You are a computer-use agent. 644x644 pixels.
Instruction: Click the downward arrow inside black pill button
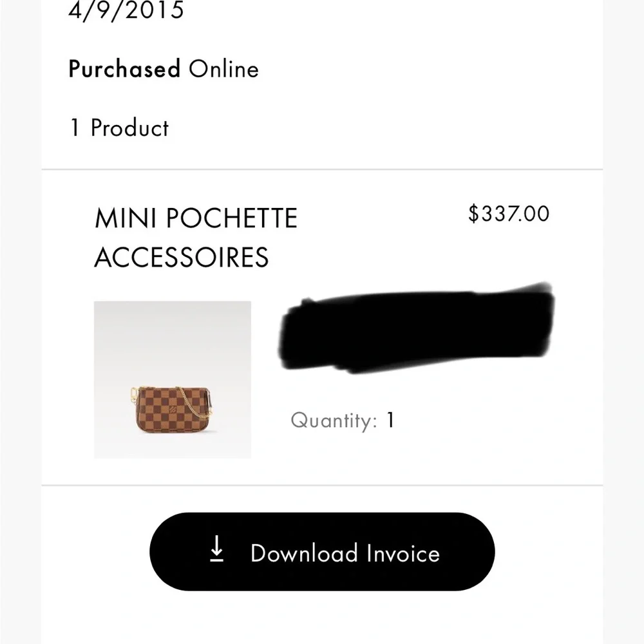pyautogui.click(x=218, y=551)
